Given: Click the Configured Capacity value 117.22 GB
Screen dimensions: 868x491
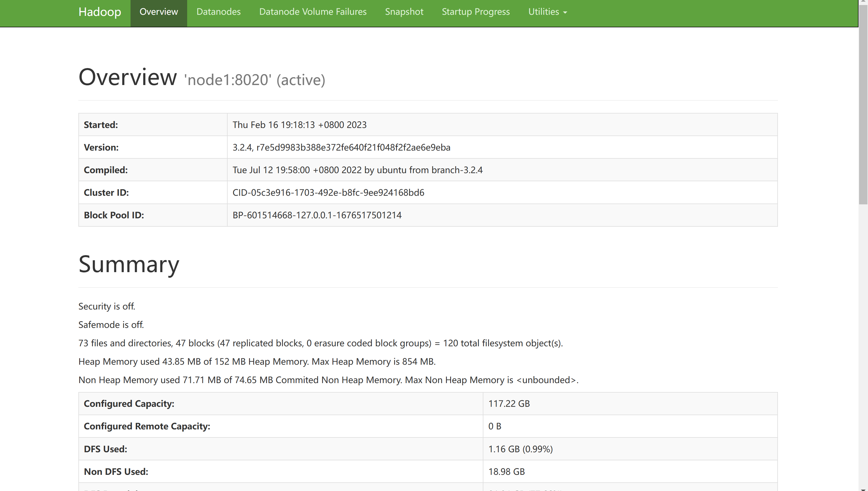Looking at the screenshot, I should coord(509,404).
